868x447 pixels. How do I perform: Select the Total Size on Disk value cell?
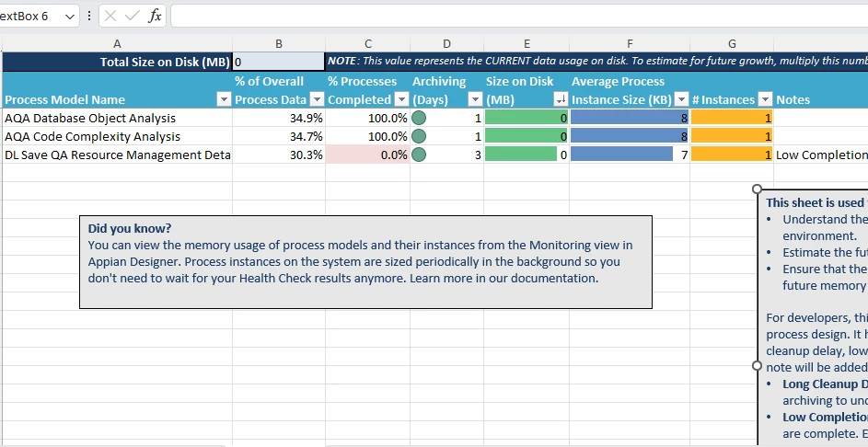[x=279, y=62]
